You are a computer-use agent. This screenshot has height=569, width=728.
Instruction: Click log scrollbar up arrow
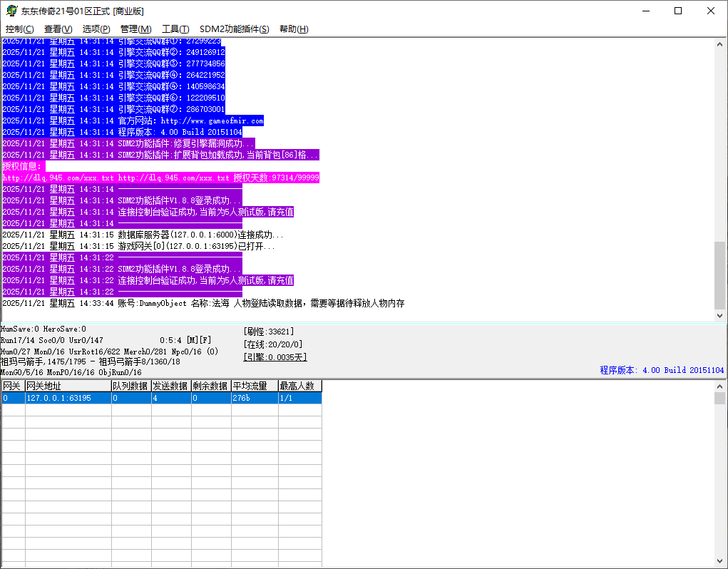coord(720,44)
